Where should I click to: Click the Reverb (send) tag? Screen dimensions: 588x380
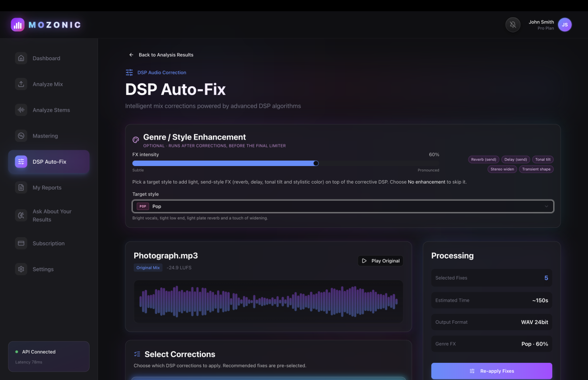coord(484,160)
